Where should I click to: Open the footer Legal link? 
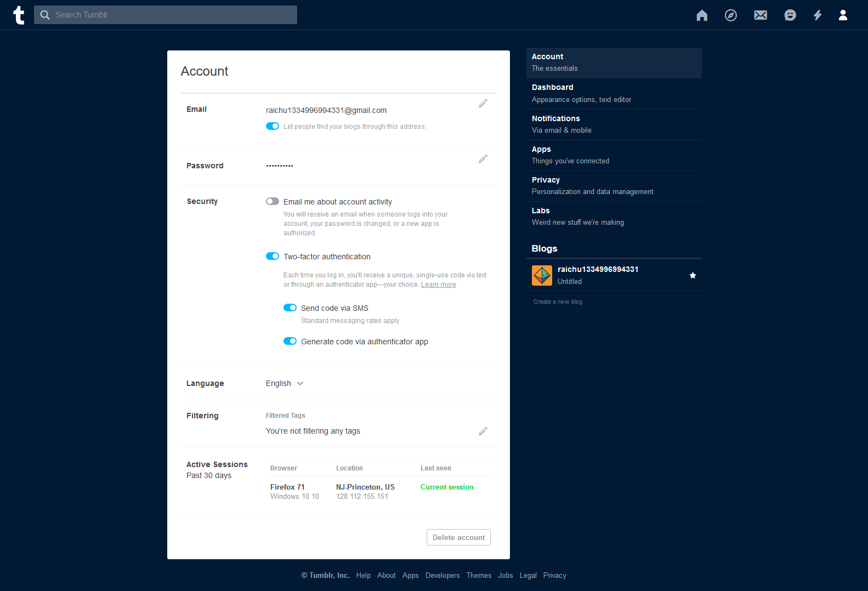pos(528,575)
